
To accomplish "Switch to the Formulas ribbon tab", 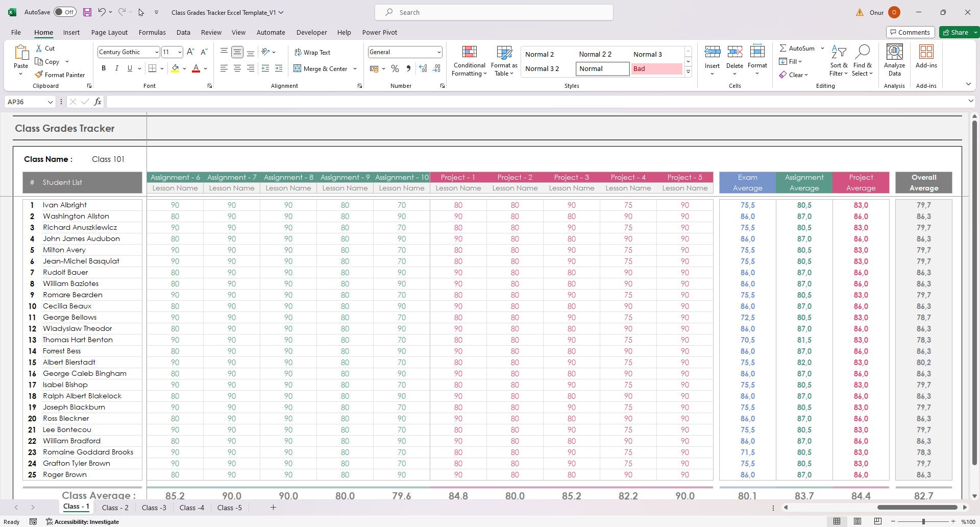I will point(152,32).
